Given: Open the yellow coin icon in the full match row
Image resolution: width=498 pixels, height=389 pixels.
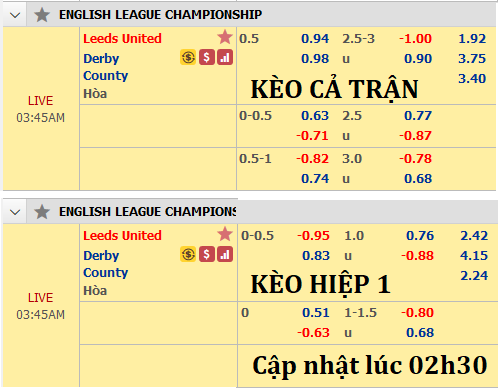Looking at the screenshot, I should point(188,57).
